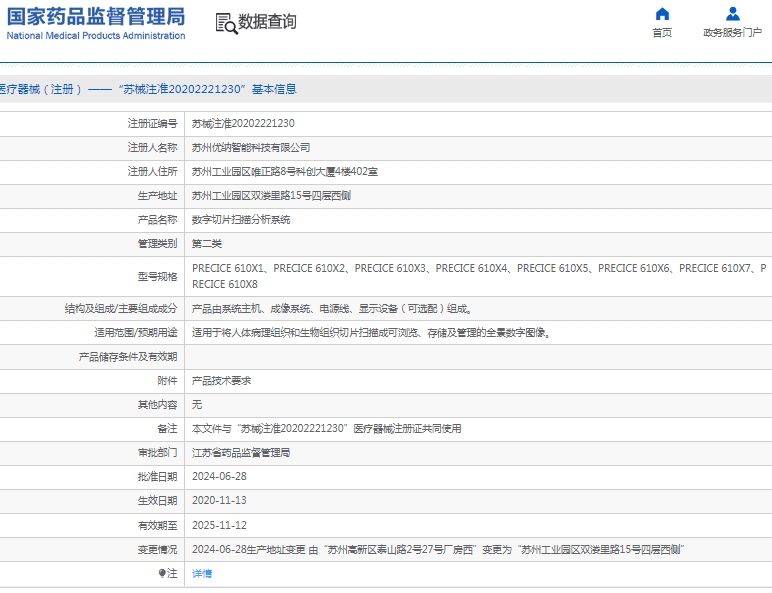This screenshot has width=772, height=593.
Task: Click the 数据查询 heading text
Action: point(267,22)
